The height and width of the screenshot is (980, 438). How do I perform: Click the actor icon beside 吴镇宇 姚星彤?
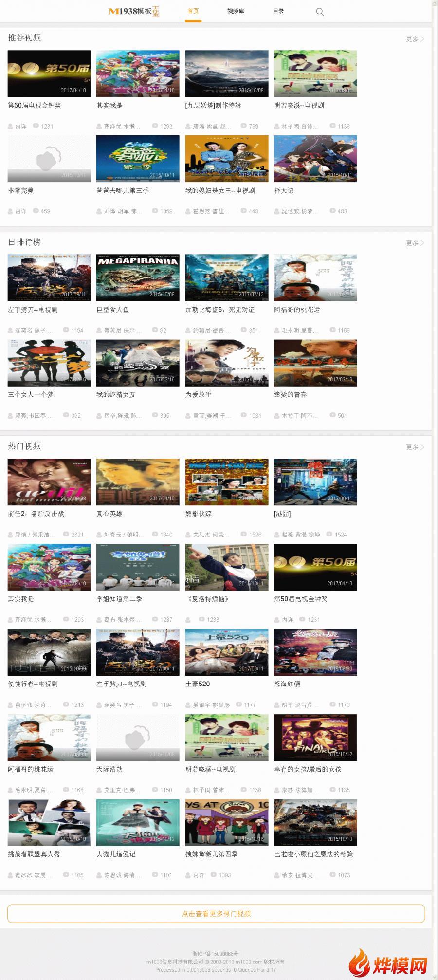(188, 705)
